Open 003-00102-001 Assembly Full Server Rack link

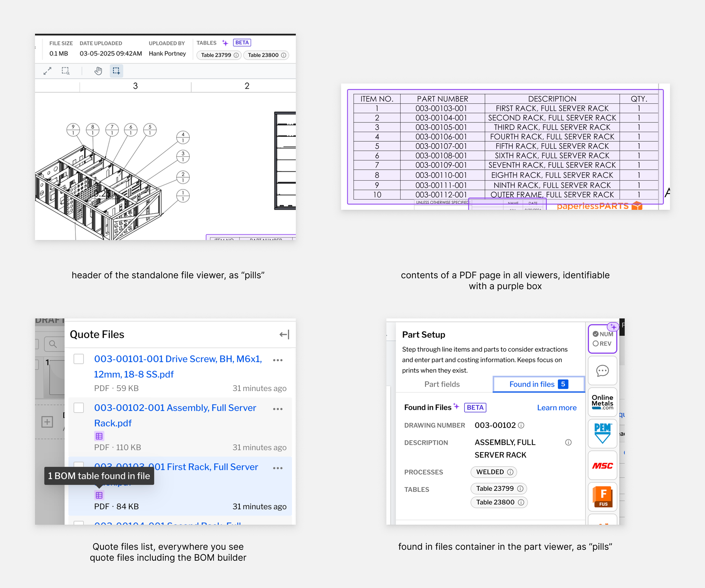point(175,415)
